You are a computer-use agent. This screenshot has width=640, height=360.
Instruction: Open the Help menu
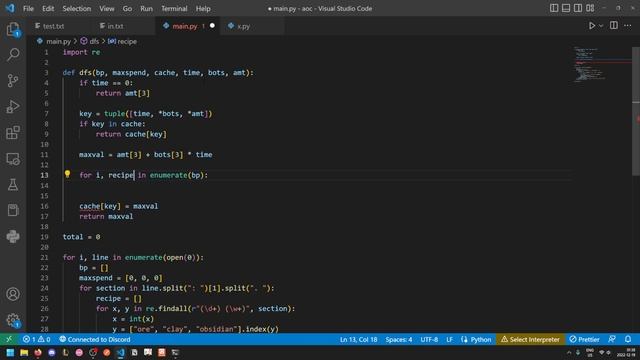[x=203, y=8]
